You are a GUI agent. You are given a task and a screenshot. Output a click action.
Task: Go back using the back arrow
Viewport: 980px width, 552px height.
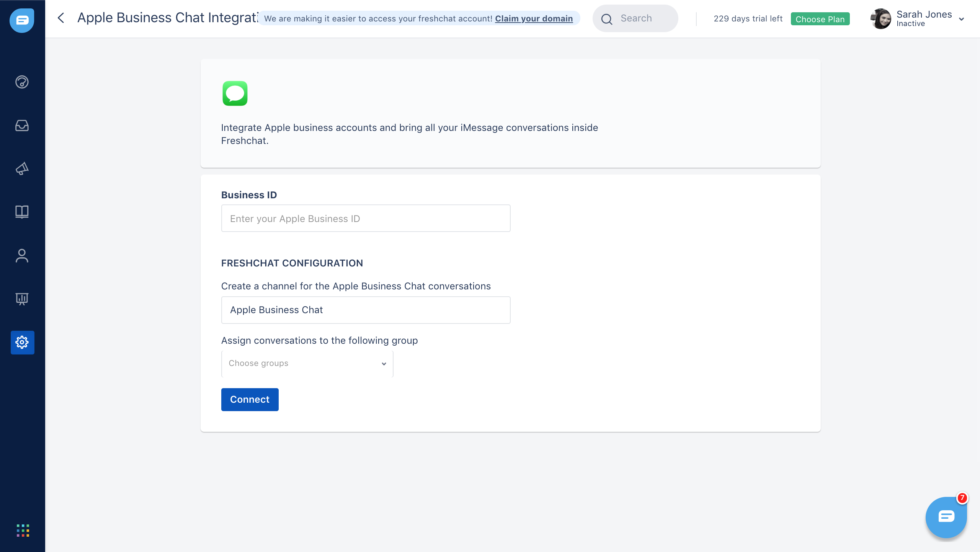coord(61,18)
